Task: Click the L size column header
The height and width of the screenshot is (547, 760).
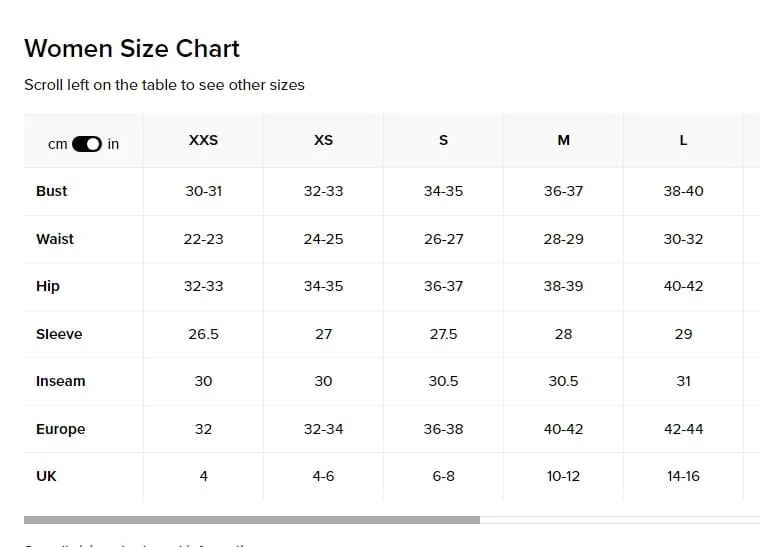Action: (683, 140)
